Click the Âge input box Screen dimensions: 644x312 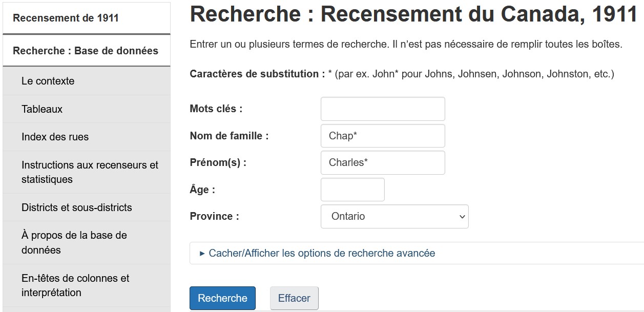(x=352, y=190)
